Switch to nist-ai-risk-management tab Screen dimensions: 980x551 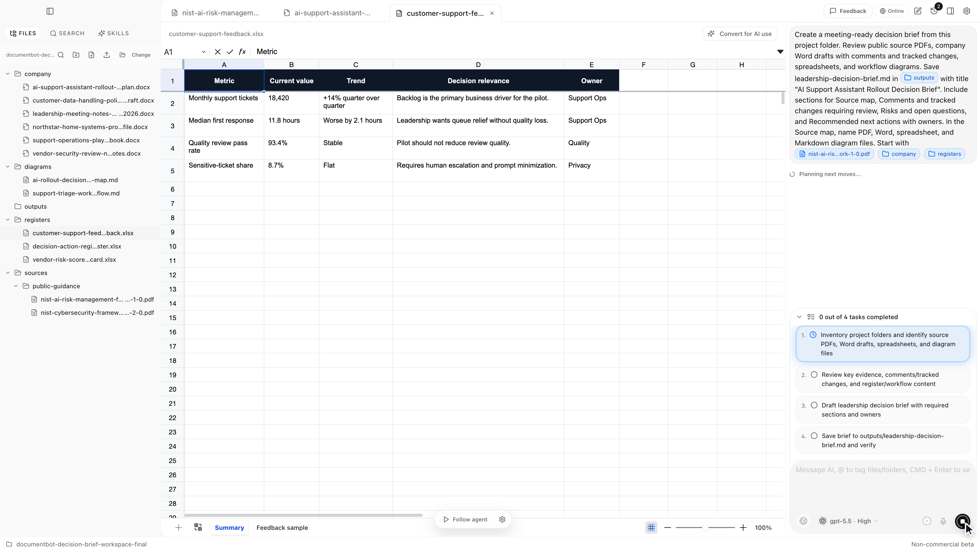tap(215, 13)
